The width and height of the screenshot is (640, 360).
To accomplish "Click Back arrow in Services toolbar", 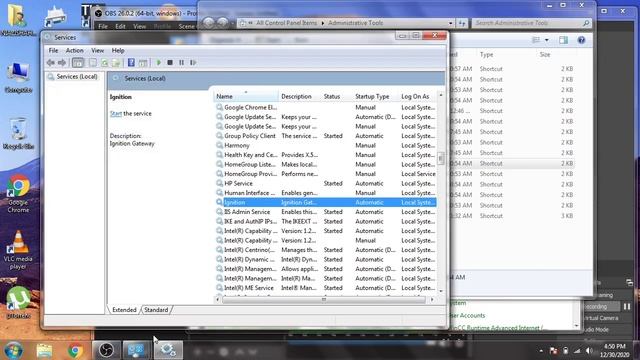I will [x=51, y=62].
